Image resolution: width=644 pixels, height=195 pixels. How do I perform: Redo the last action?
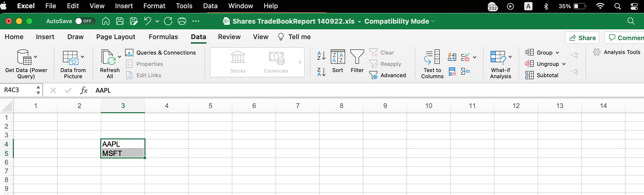tap(168, 21)
